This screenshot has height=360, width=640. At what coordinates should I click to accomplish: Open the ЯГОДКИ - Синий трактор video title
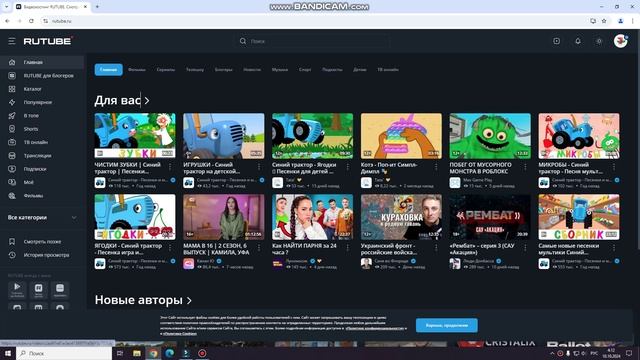click(128, 249)
